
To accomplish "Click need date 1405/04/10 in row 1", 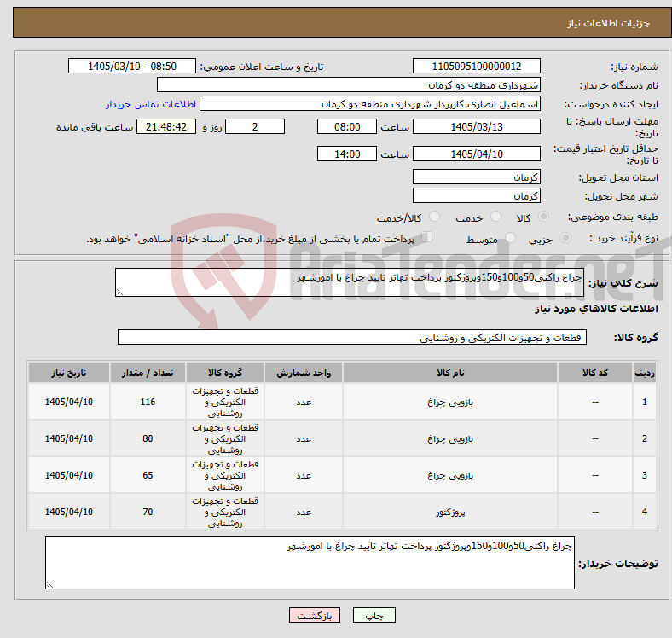I will coord(69,402).
